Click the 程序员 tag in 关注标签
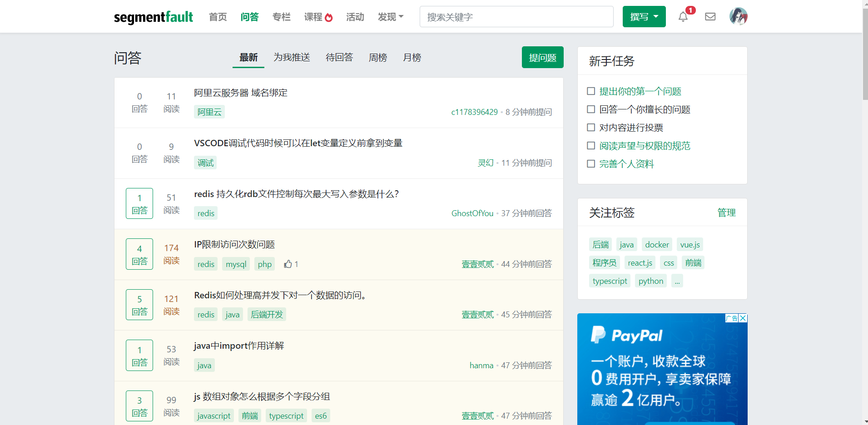This screenshot has height=425, width=868. (x=605, y=263)
